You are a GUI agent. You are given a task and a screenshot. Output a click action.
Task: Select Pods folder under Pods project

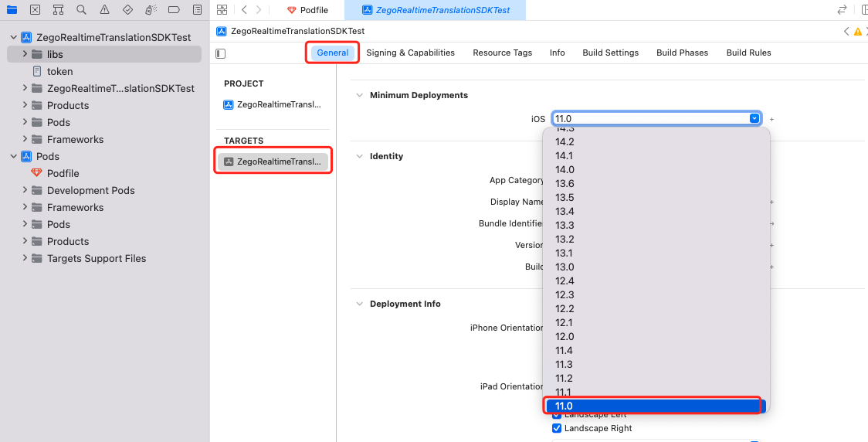pos(51,224)
